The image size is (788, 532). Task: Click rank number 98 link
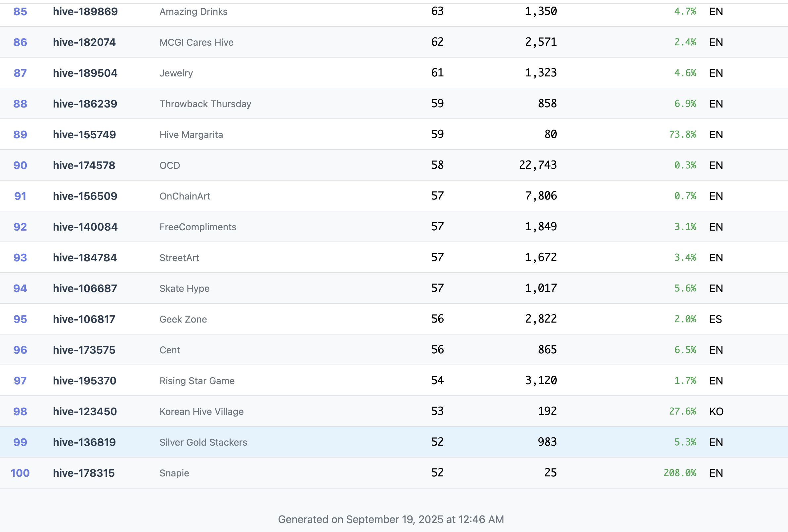(20, 412)
